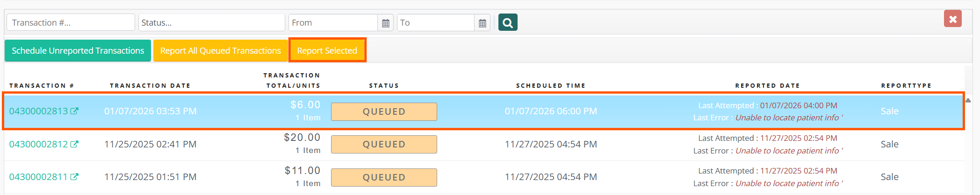Click the Status filter field

[211, 22]
